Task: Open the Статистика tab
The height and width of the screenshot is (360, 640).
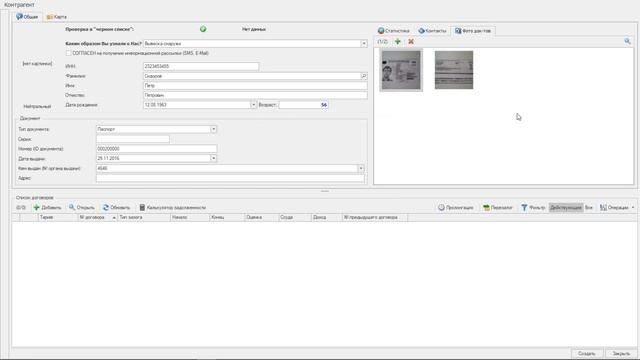Action: coord(393,31)
